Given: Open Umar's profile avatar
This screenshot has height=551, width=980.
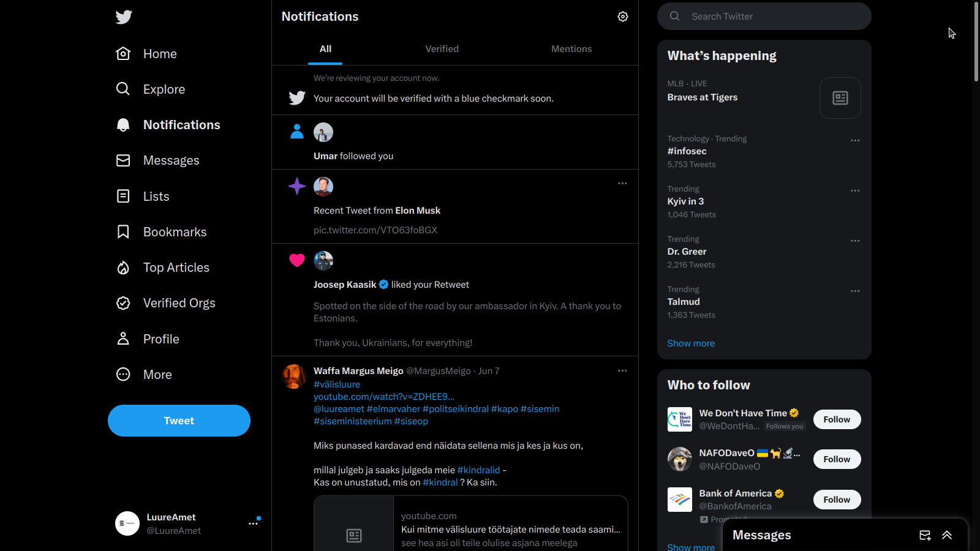Looking at the screenshot, I should click(323, 132).
